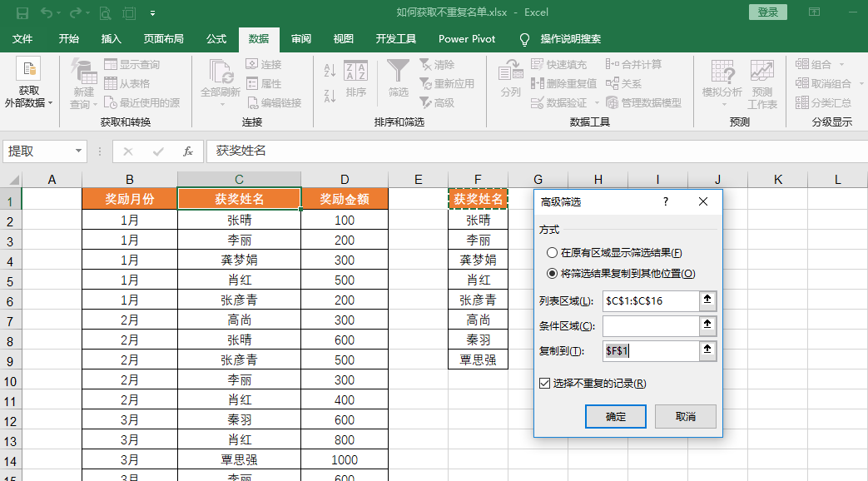Click the 复制到 input field

point(651,350)
